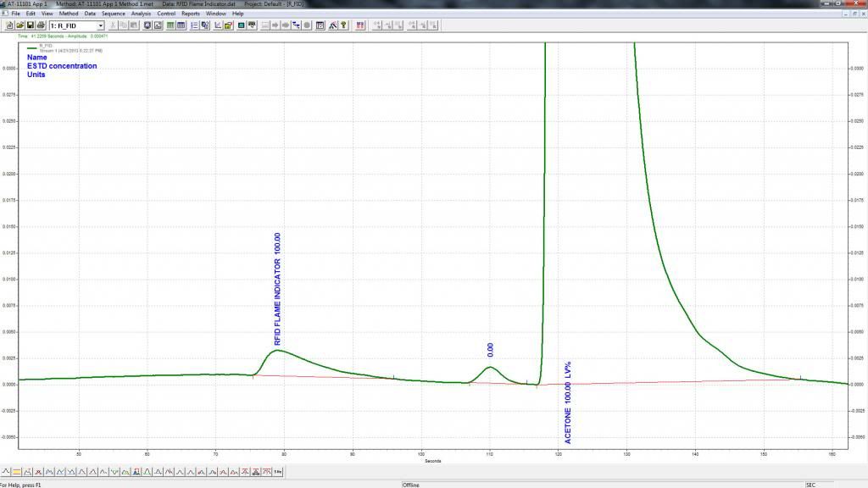Open the Method menu
The width and height of the screenshot is (868, 488).
tap(69, 14)
